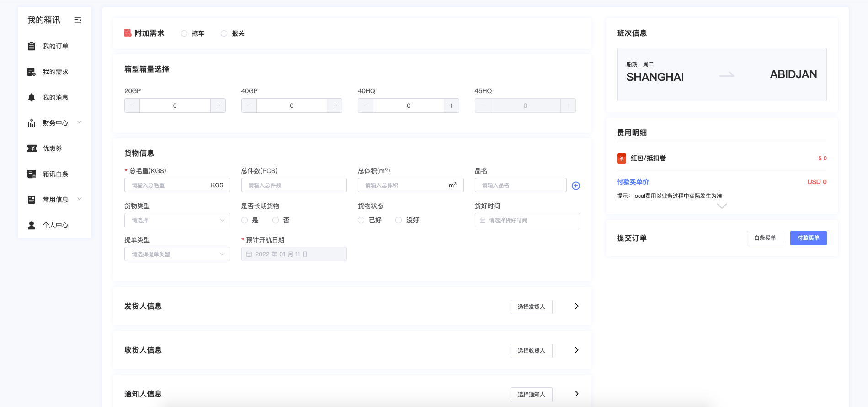Collapse the 我的箱讯 sidebar menu icon

tap(78, 20)
